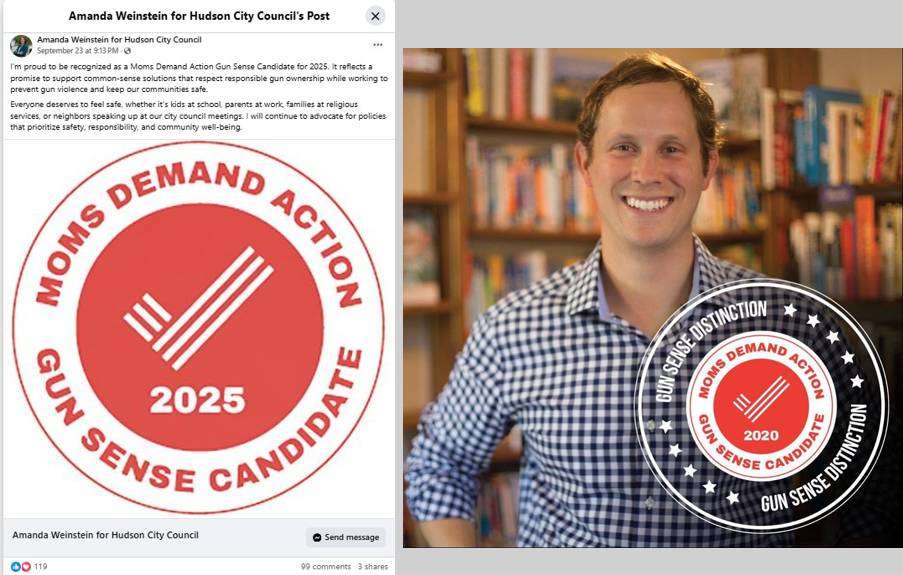Click the blue Like reaction icon
The width and height of the screenshot is (903, 575).
tap(16, 566)
